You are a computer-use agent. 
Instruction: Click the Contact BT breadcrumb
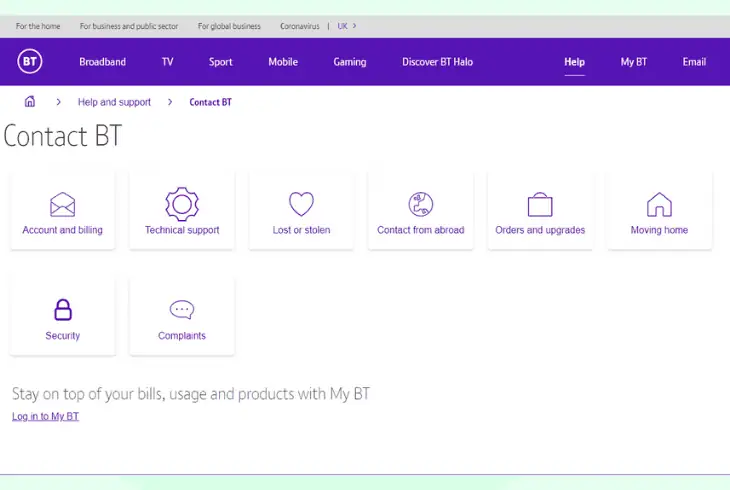210,102
